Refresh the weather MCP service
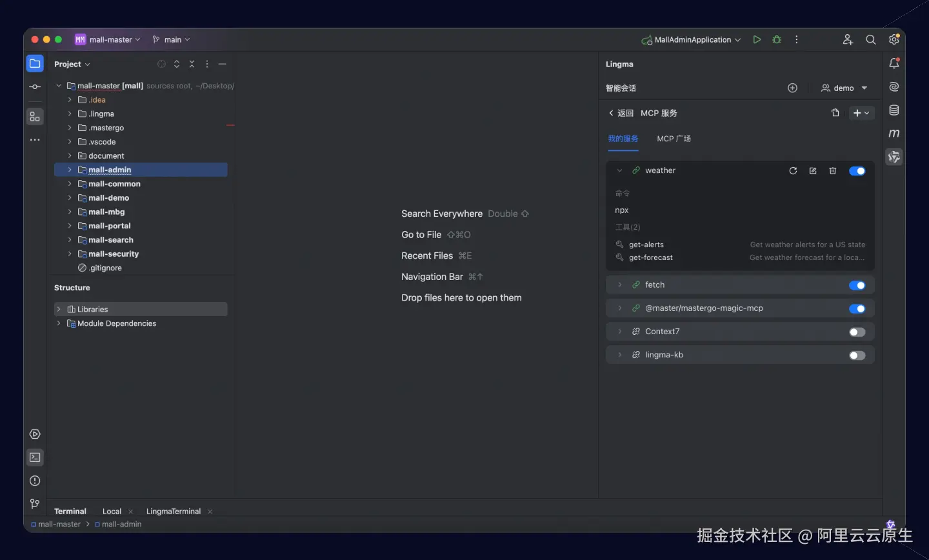 pos(793,171)
